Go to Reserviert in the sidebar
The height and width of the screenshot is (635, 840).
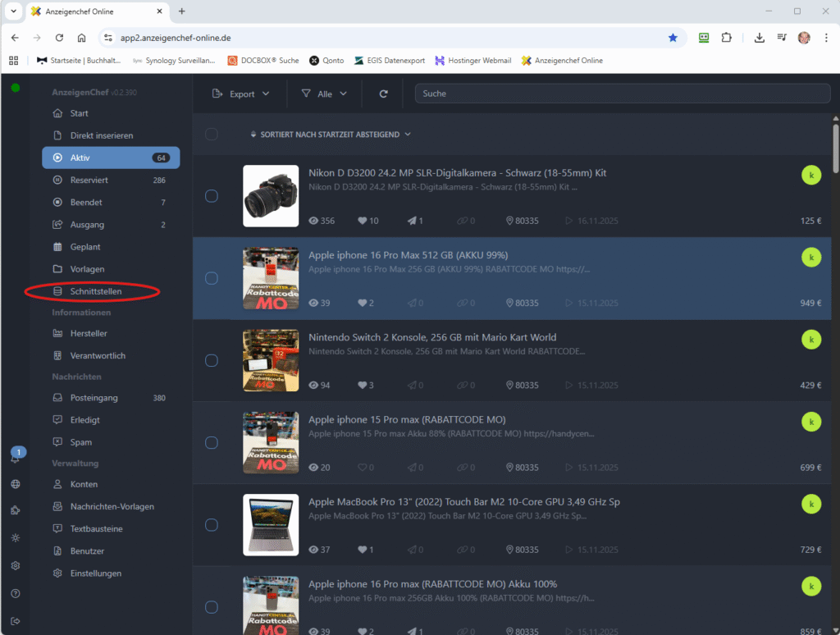[89, 180]
